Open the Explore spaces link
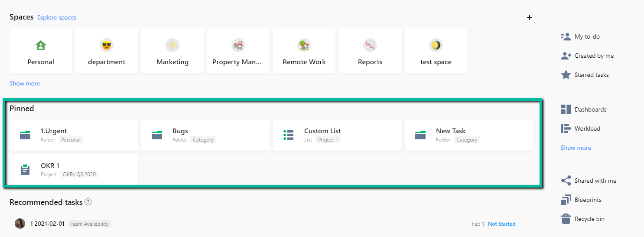The height and width of the screenshot is (237, 644). (x=57, y=18)
